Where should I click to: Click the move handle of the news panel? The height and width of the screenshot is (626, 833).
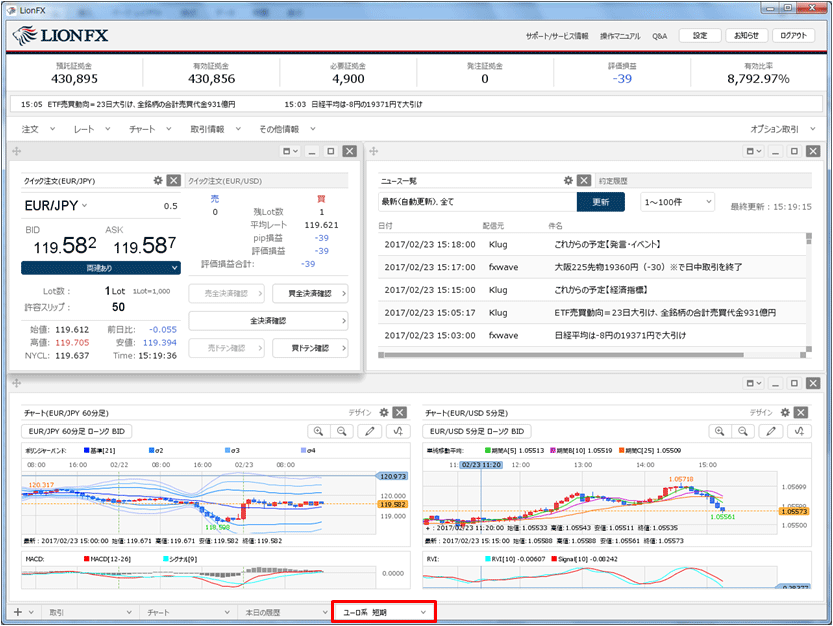[373, 151]
